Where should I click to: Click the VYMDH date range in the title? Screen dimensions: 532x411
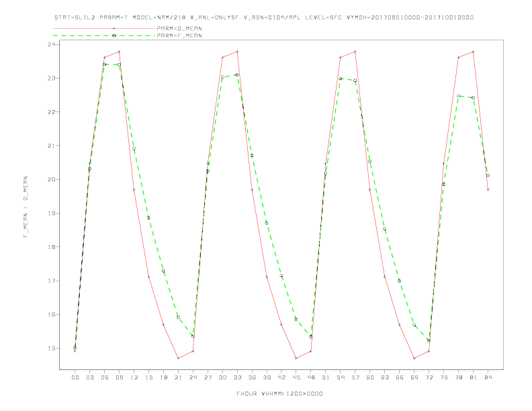(410, 17)
